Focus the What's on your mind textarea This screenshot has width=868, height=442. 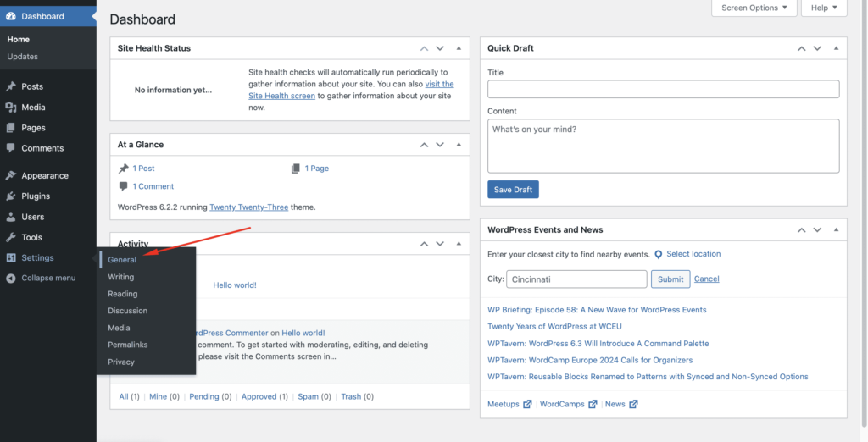point(663,146)
